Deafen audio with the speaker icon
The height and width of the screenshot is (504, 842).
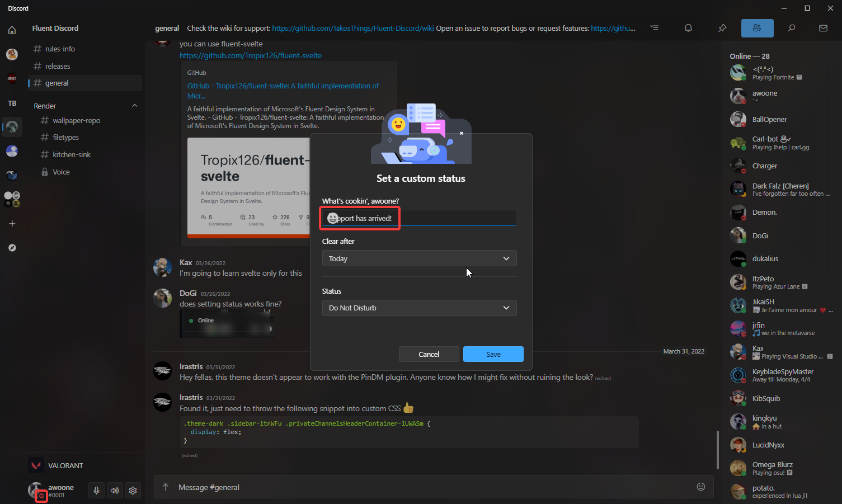[115, 490]
